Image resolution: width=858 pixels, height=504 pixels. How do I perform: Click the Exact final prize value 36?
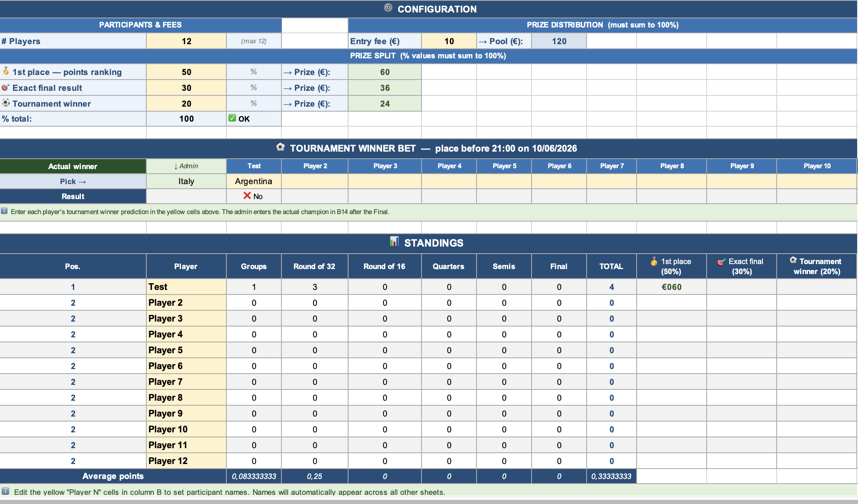coord(385,88)
